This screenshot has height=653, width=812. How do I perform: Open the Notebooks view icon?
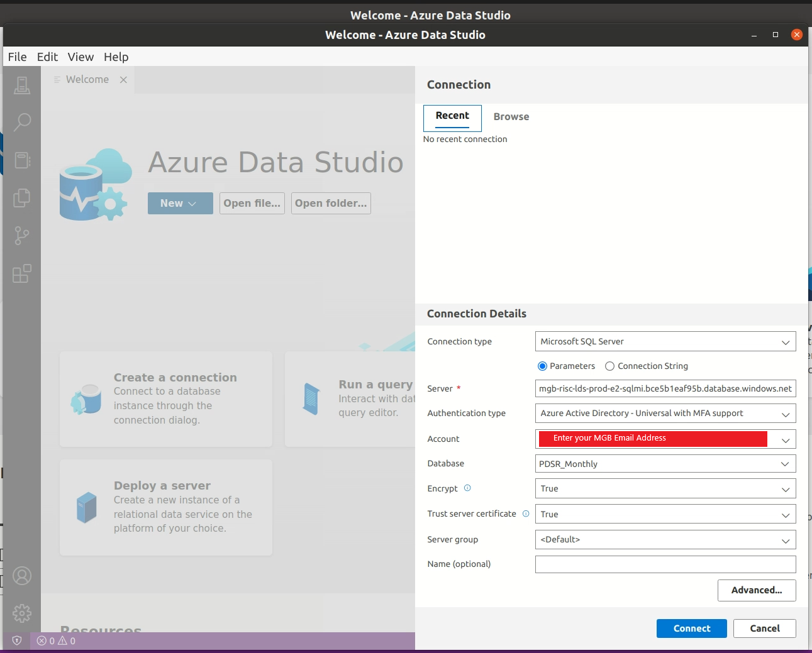tap(22, 160)
